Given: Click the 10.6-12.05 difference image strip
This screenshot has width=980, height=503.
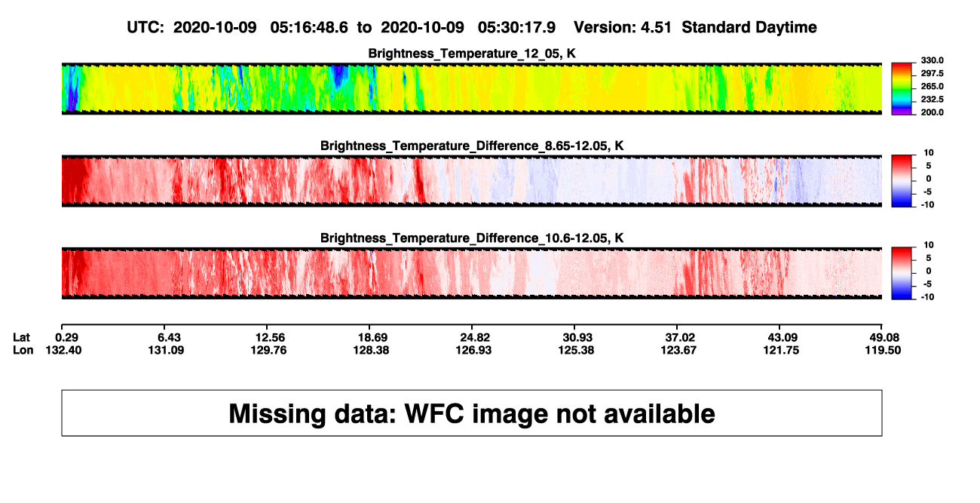Looking at the screenshot, I should click(471, 273).
